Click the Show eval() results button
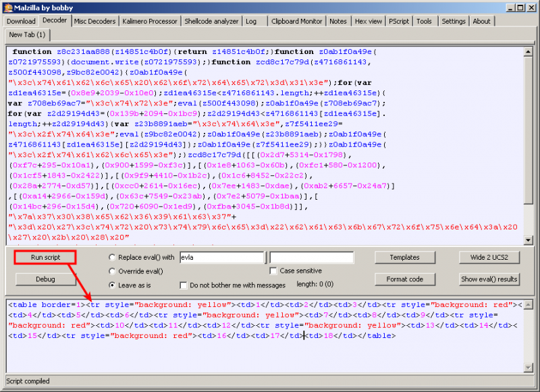The image size is (540, 392). (x=489, y=279)
